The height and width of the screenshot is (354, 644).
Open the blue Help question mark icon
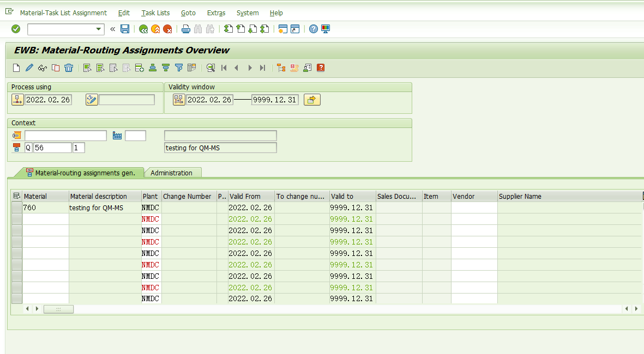[x=314, y=29]
